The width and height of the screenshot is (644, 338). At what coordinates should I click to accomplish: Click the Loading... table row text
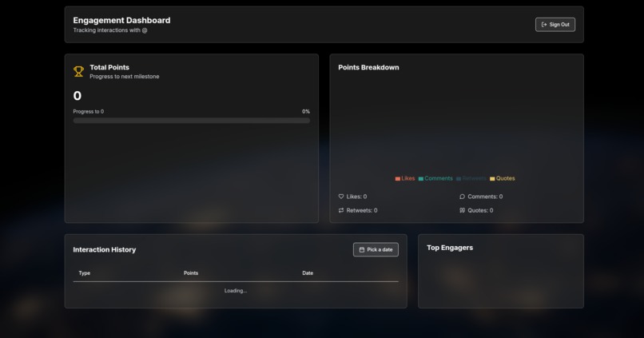(x=236, y=291)
